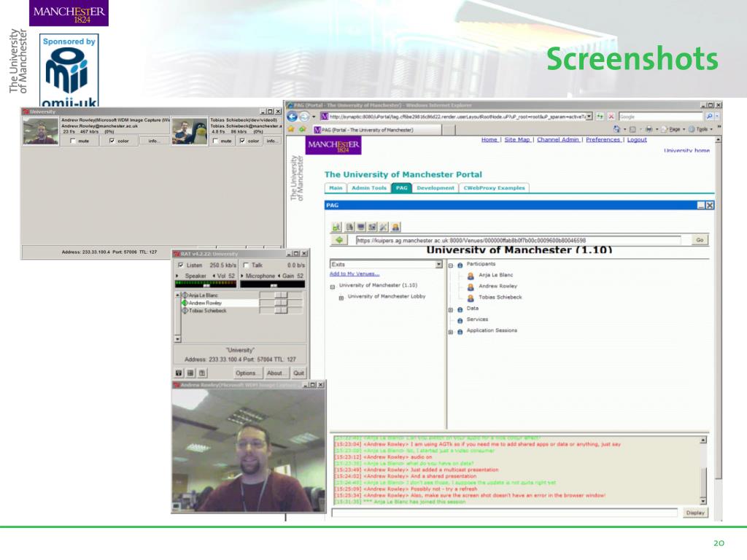
Task: Click the fourth PAG toolbar icon
Action: (373, 227)
